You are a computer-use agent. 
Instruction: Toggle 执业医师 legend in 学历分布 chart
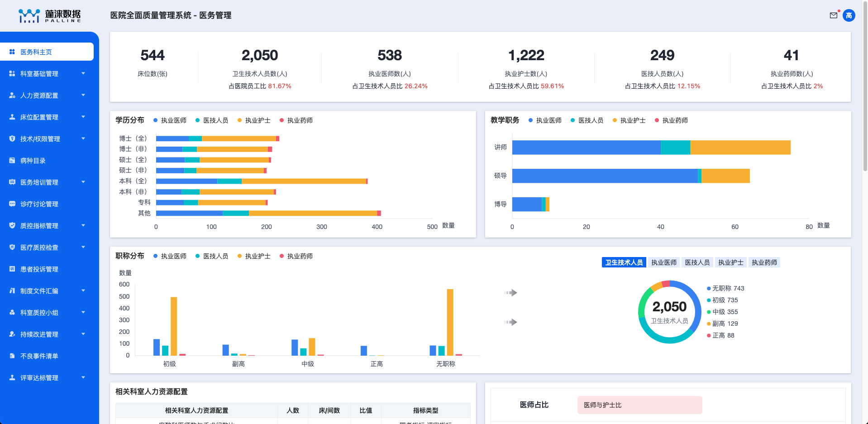170,120
